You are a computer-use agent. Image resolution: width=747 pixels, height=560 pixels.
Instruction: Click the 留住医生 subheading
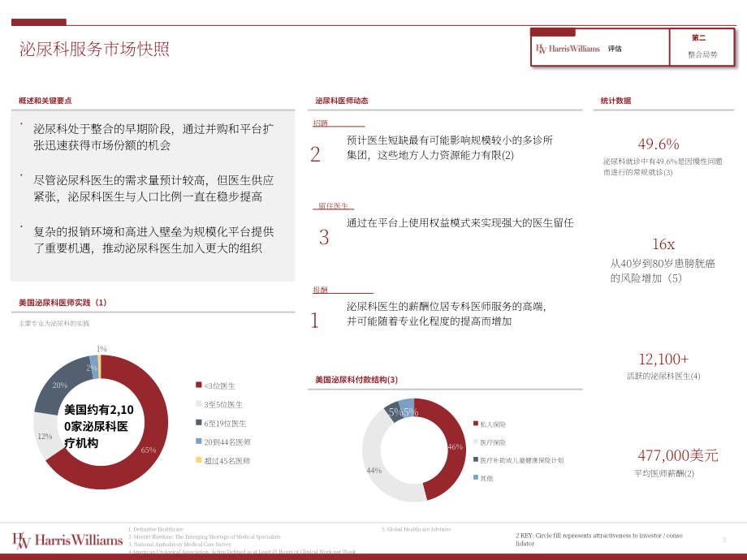[333, 205]
